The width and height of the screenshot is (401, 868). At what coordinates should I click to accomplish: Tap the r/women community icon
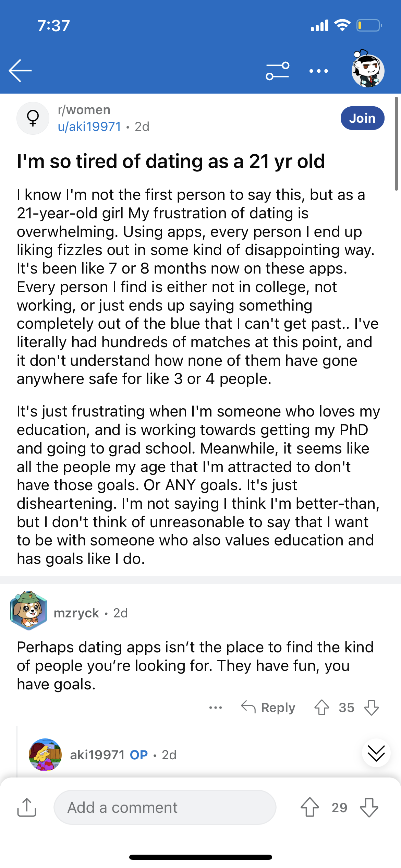click(x=33, y=118)
